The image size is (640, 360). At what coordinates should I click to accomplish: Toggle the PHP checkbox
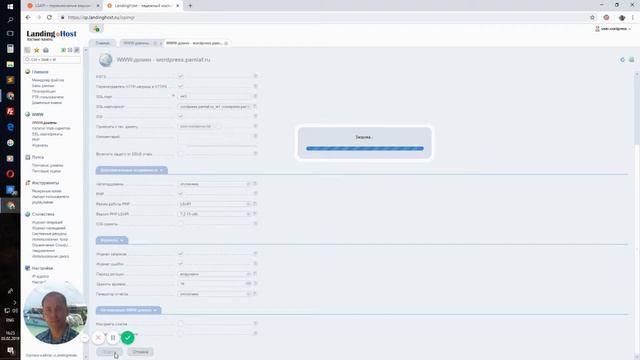coord(180,193)
